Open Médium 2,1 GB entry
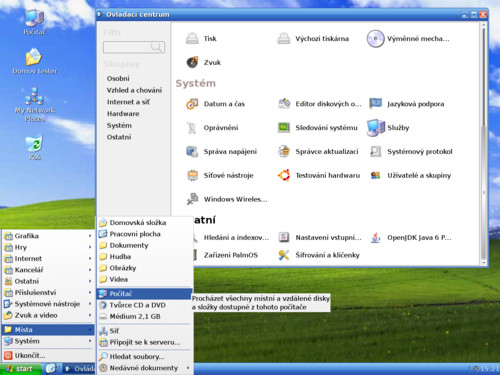The image size is (500, 375). [x=145, y=316]
